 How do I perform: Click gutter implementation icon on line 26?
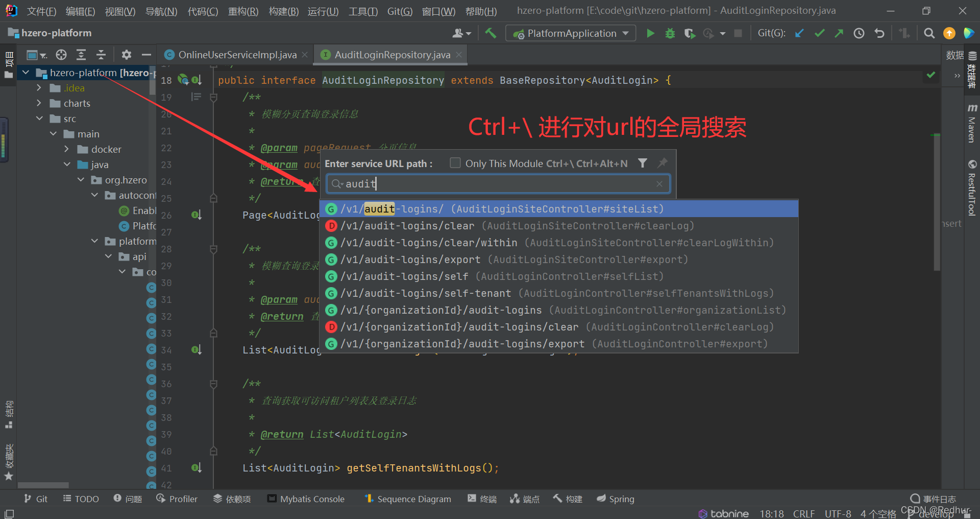(197, 215)
